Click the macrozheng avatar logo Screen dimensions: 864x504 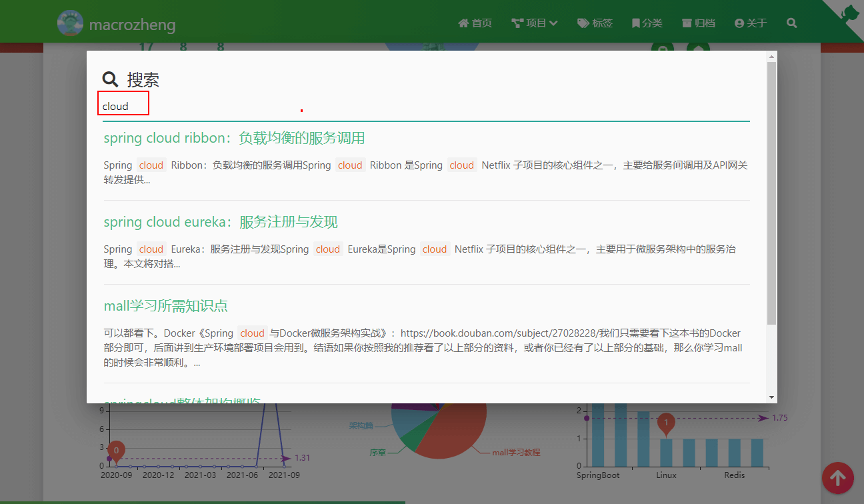point(71,23)
